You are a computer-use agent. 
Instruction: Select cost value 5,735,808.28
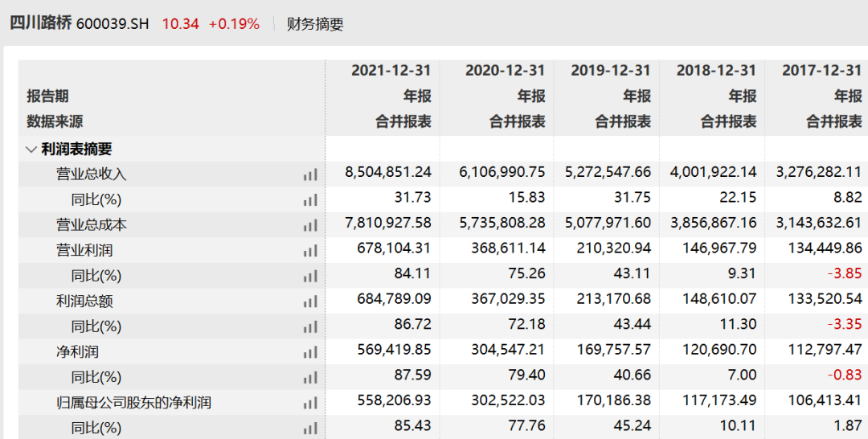tap(502, 223)
